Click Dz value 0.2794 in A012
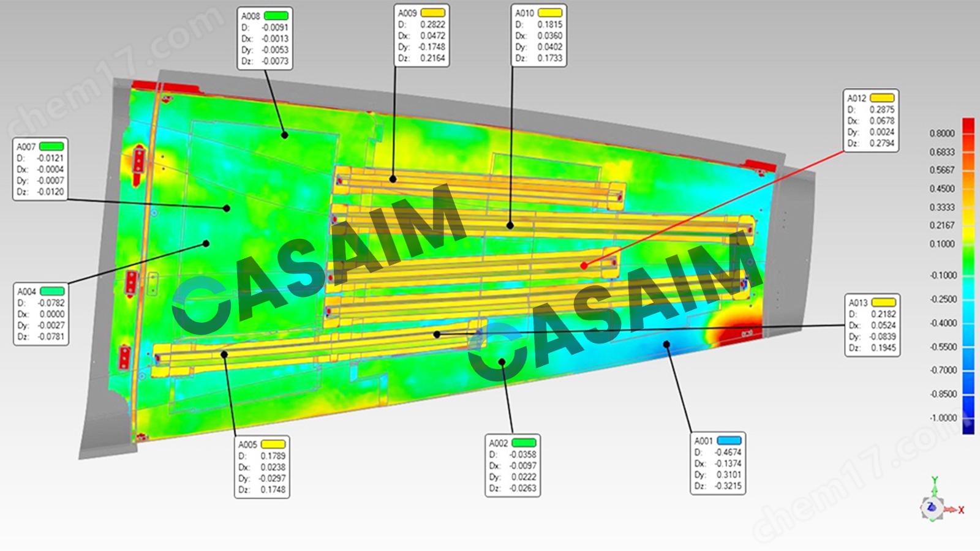The height and width of the screenshot is (551, 980). 882,143
